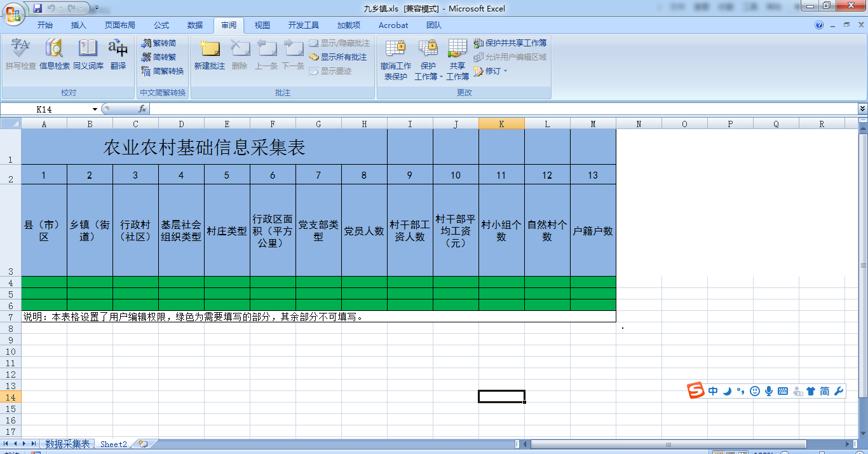Click Protect Workbook (保护工作簿)
868x454 pixels.
(428, 60)
